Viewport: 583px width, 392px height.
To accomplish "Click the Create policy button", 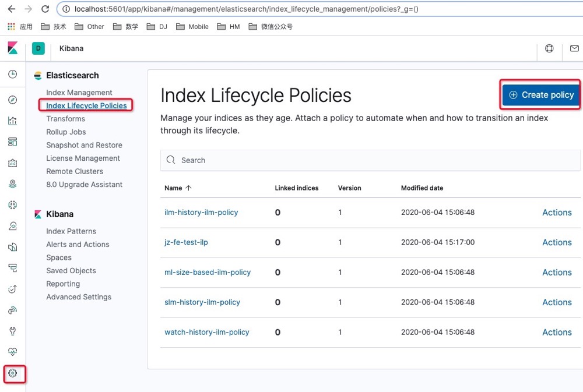I will 540,95.
